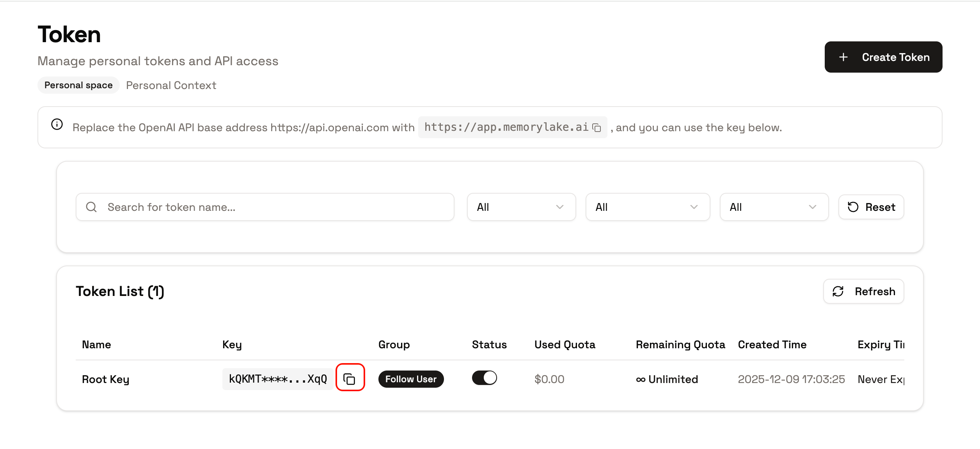Click the refresh icon on the Refresh button
The height and width of the screenshot is (449, 980).
(x=838, y=291)
